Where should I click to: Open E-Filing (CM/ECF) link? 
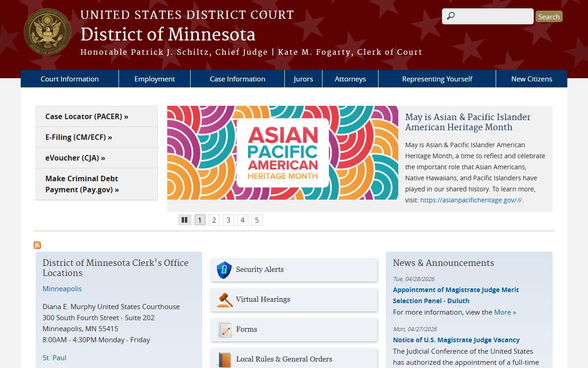click(97, 137)
